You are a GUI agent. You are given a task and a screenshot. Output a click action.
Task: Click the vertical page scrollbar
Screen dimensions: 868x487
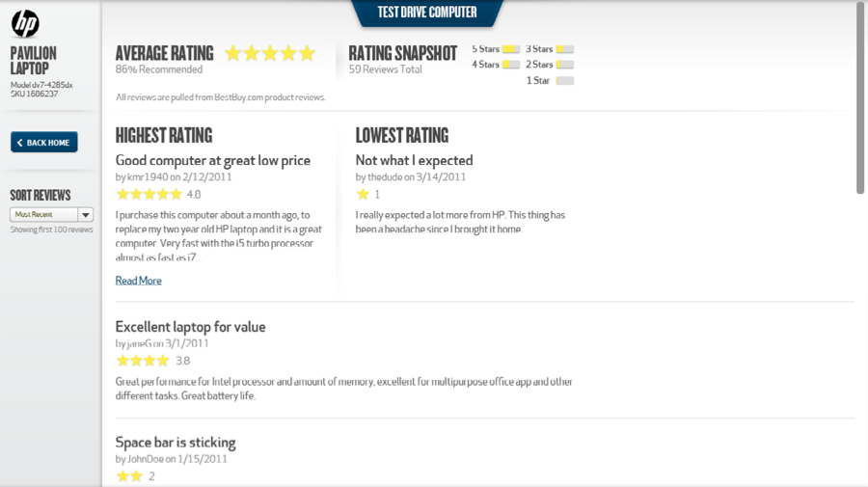click(x=860, y=96)
